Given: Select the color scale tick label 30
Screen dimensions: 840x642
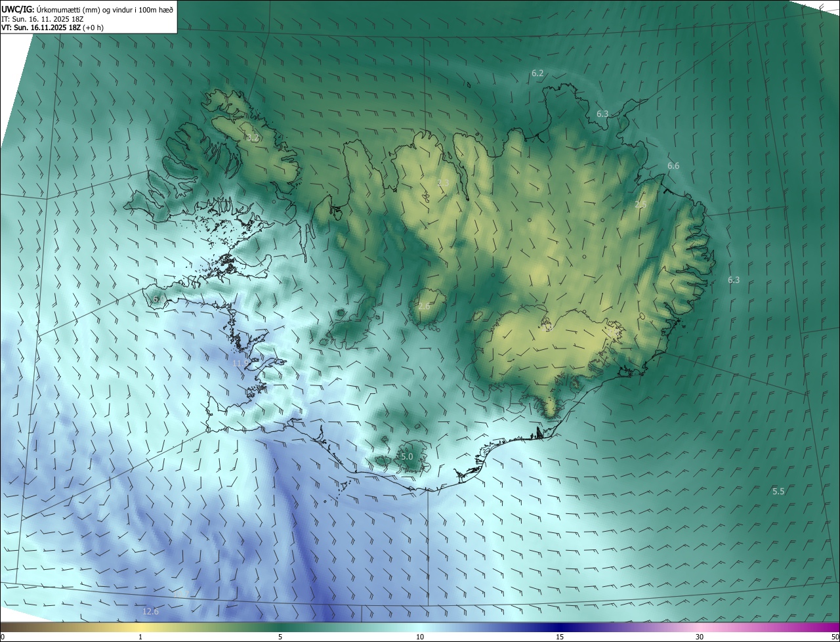Looking at the screenshot, I should tap(700, 637).
